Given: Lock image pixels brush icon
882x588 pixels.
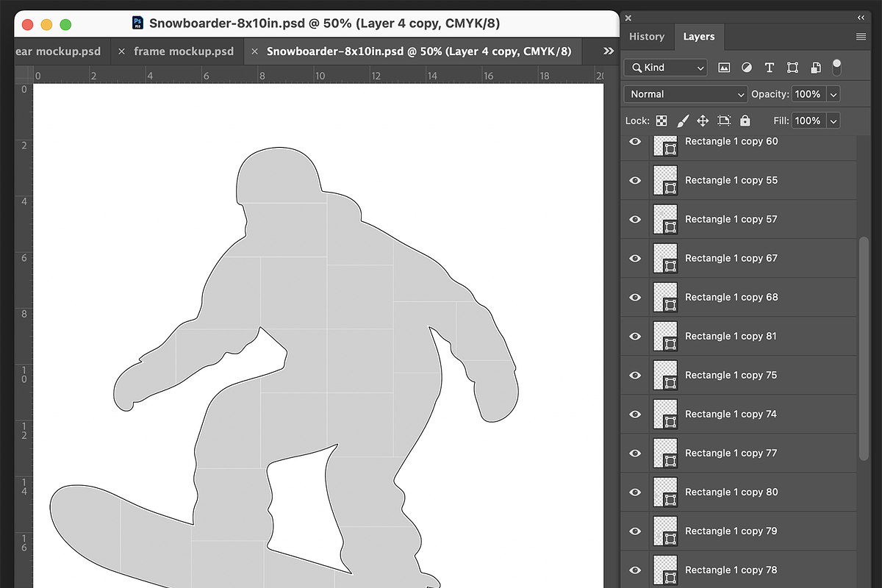Looking at the screenshot, I should click(x=682, y=121).
